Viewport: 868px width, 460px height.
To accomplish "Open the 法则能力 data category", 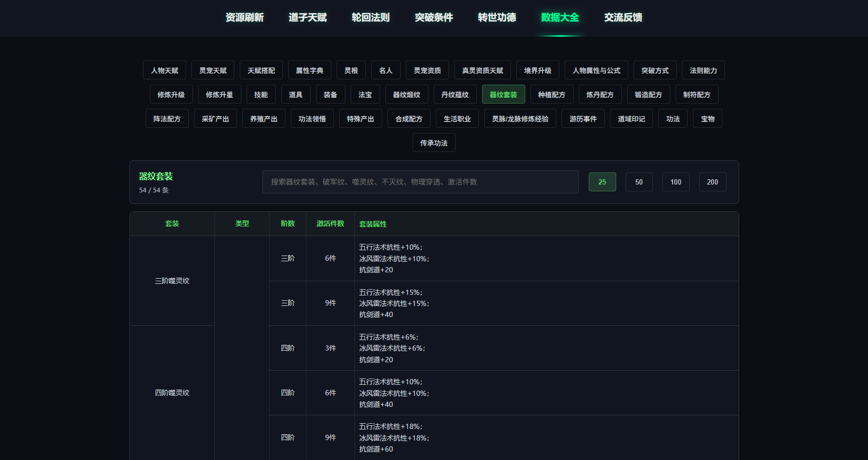I will (x=703, y=70).
